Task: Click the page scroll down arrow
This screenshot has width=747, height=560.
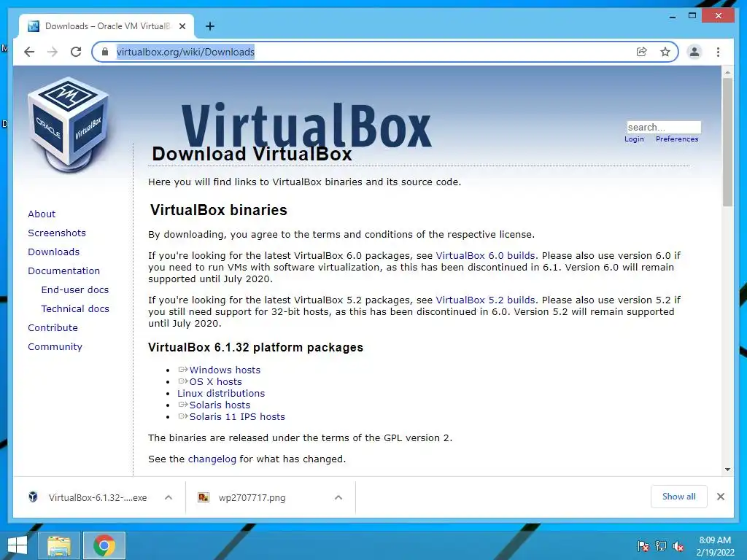Action: 727,470
